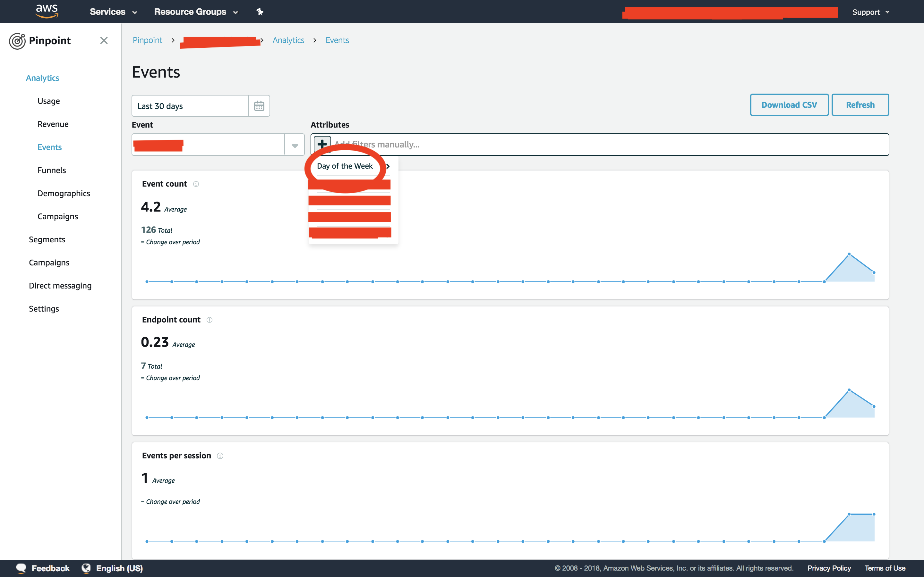This screenshot has height=577, width=924.
Task: Click the Pinpoint target logo icon
Action: click(x=17, y=41)
